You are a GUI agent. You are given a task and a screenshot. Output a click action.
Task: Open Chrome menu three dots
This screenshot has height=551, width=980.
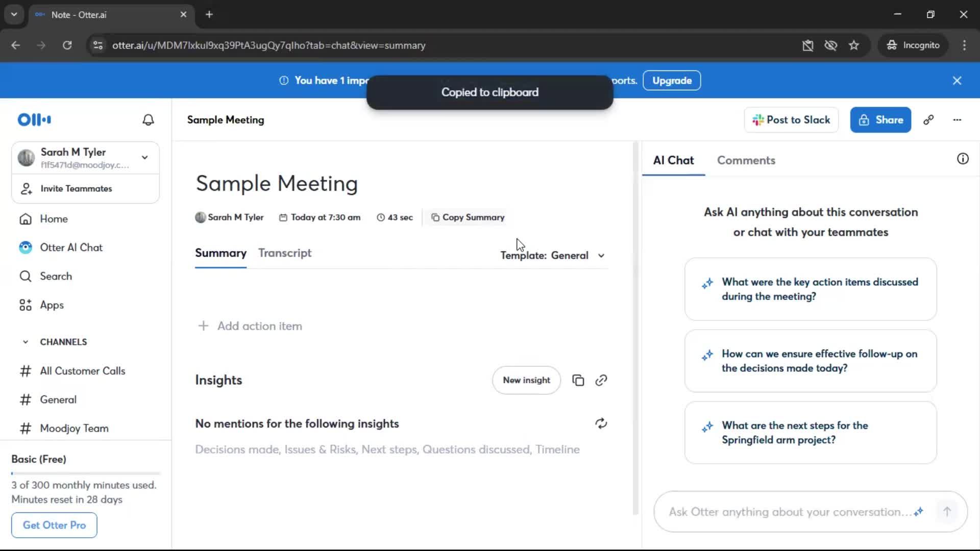click(964, 45)
